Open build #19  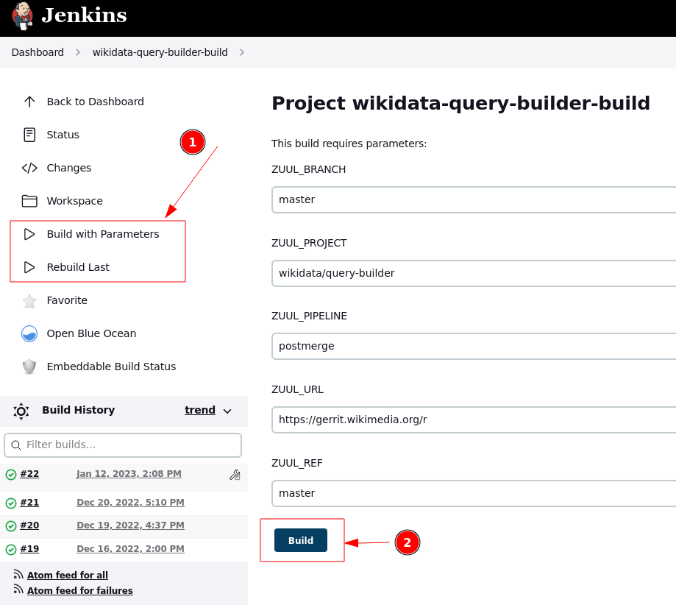29,549
